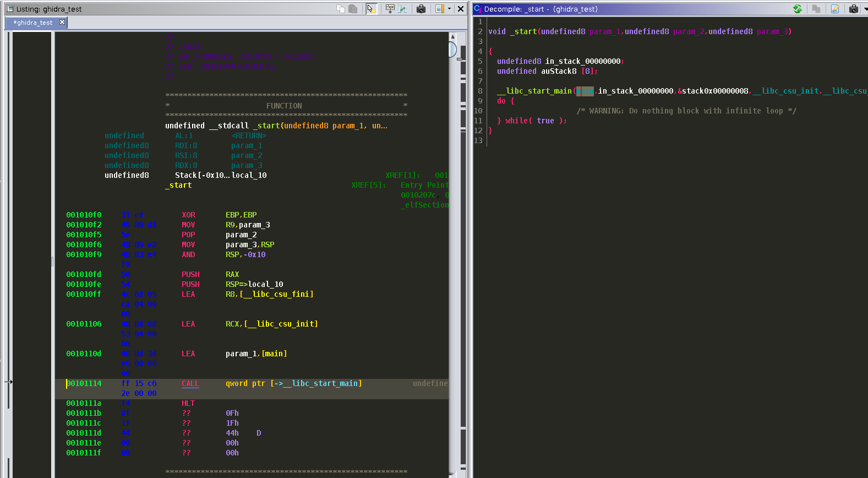Click in_stack_00000000 declaration in decompiler
Viewport: 868px width, 478px height.
583,61
